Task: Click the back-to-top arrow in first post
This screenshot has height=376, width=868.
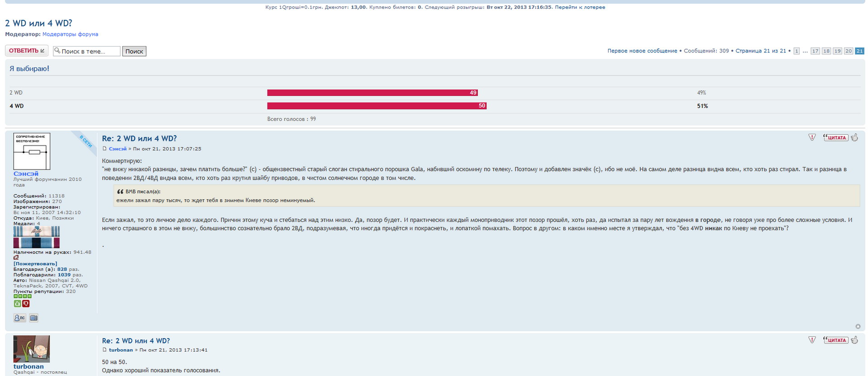Action: click(x=858, y=326)
